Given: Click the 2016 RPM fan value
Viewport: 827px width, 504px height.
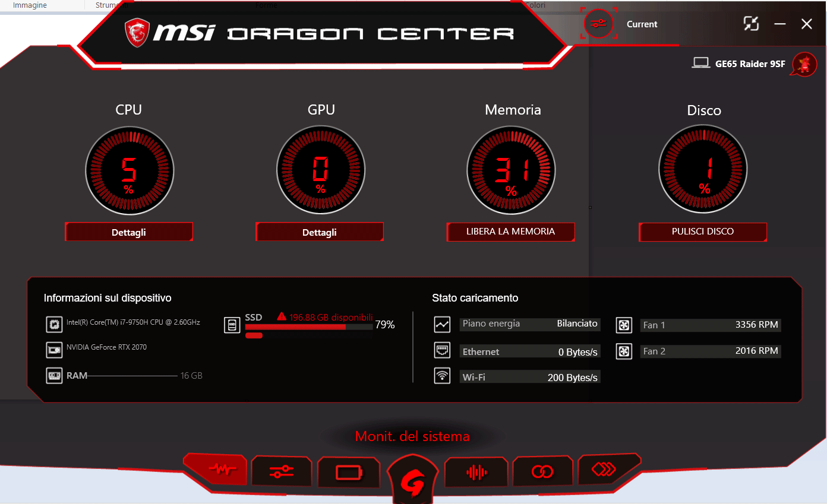Looking at the screenshot, I should coord(756,351).
